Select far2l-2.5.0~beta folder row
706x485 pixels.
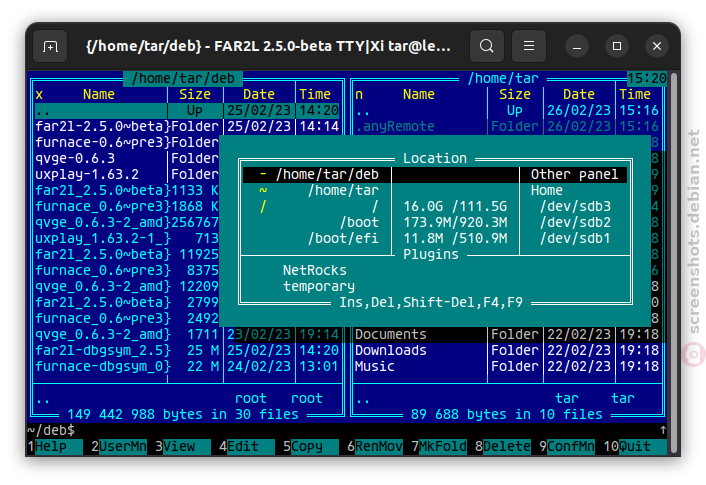click(187, 127)
